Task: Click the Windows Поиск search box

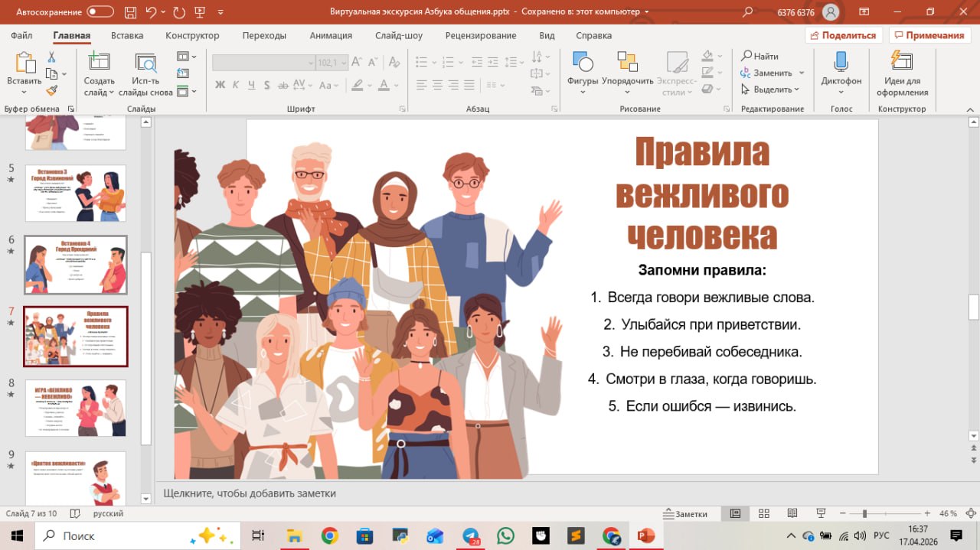Action: [138, 535]
